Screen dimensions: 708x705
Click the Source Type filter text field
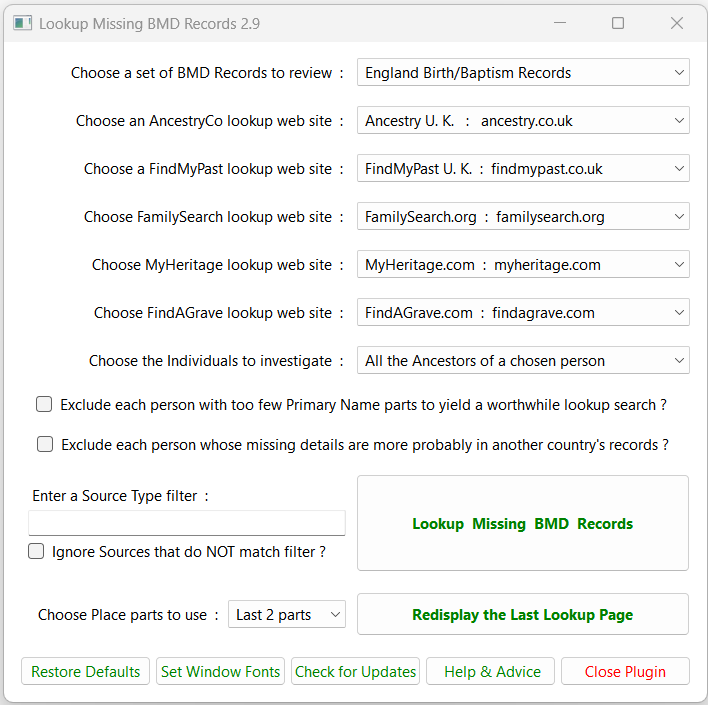point(187,523)
